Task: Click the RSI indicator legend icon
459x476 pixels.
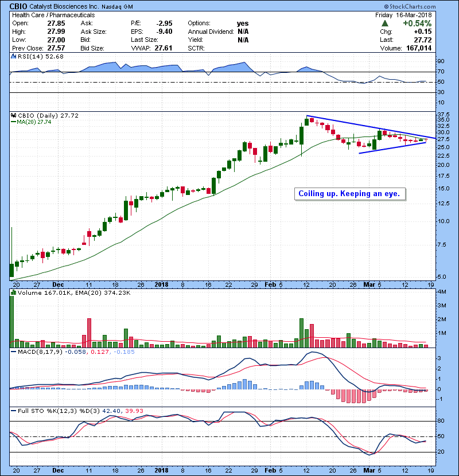Action: click(13, 56)
